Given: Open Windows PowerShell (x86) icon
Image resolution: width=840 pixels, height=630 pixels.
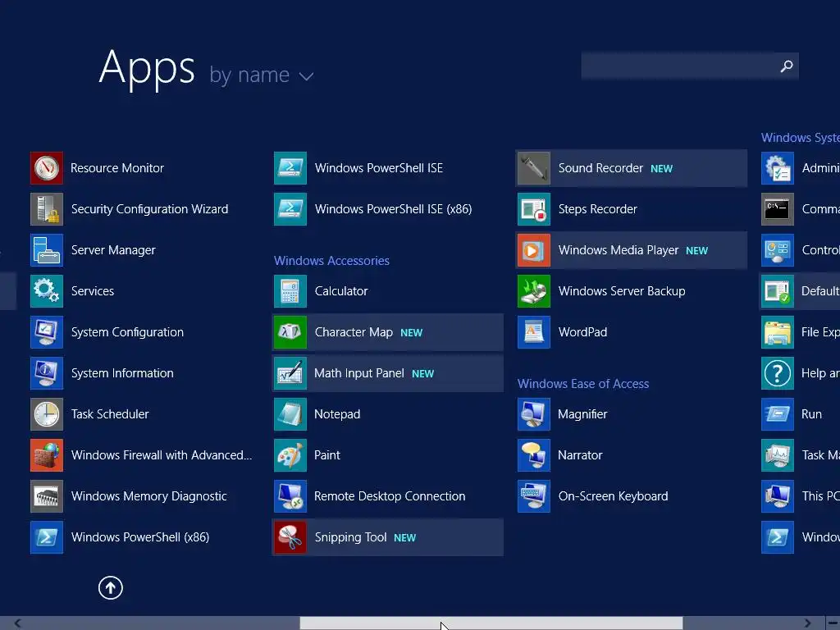Looking at the screenshot, I should pos(47,537).
